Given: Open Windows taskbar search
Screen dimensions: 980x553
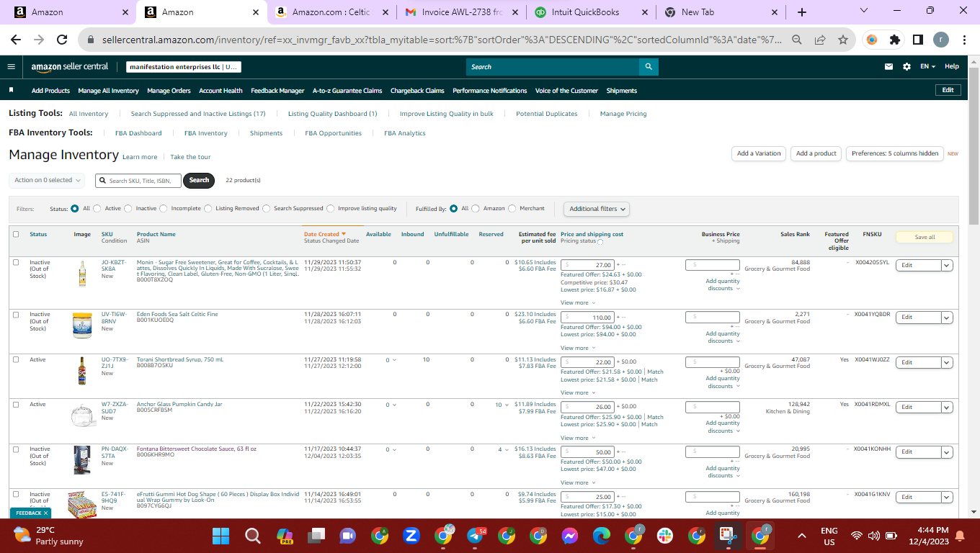Looking at the screenshot, I should 253,536.
